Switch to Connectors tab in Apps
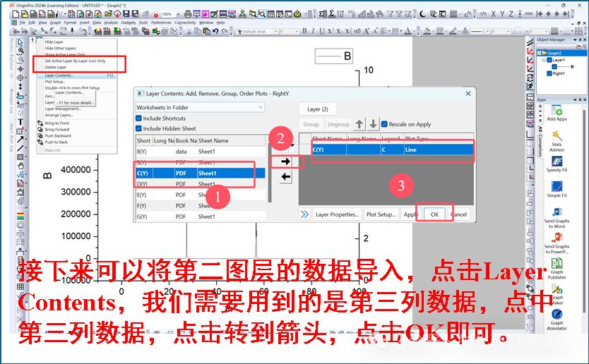Screen dimensions: 589x364 [540, 145]
